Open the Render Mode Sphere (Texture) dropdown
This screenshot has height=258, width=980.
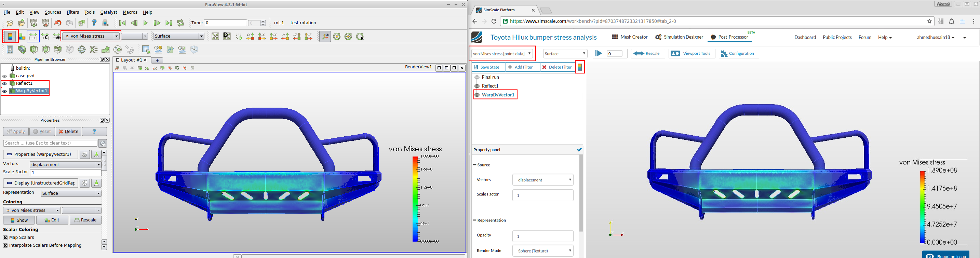[x=543, y=251]
